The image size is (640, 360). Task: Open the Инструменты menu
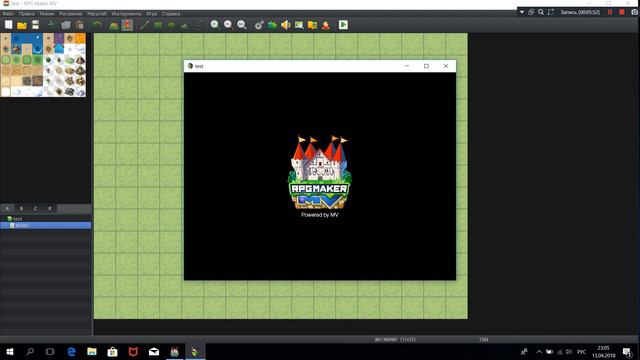(x=127, y=13)
